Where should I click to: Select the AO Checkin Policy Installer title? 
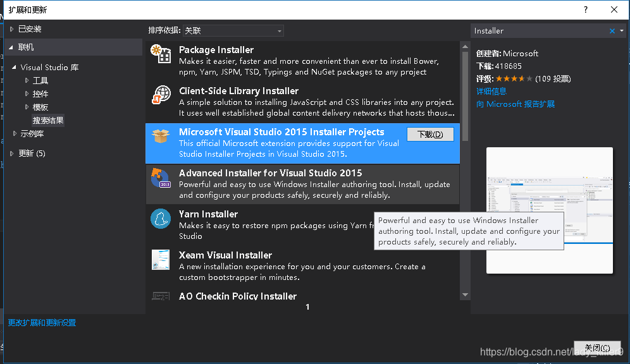pos(238,296)
